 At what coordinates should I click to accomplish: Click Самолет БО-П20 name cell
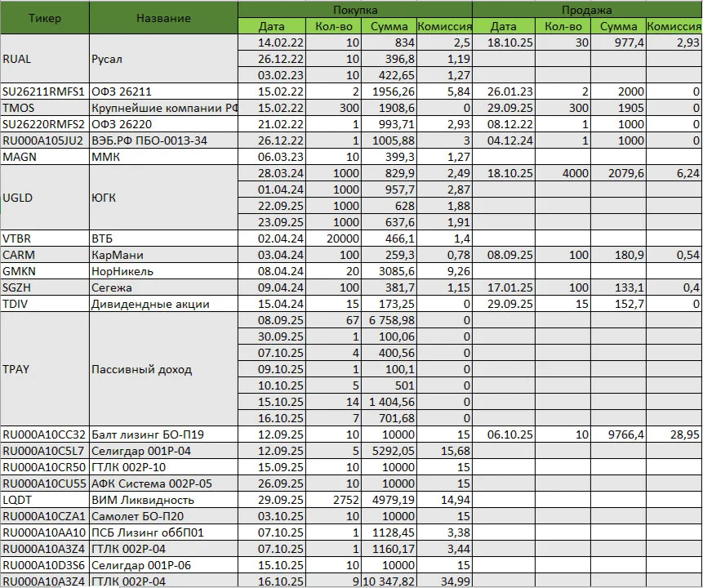tap(163, 516)
